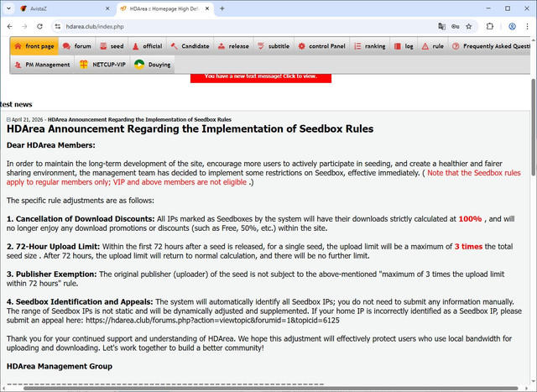Viewport: 537px width, 392px height.
Task: Go forward to next page
Action: pyautogui.click(x=24, y=26)
